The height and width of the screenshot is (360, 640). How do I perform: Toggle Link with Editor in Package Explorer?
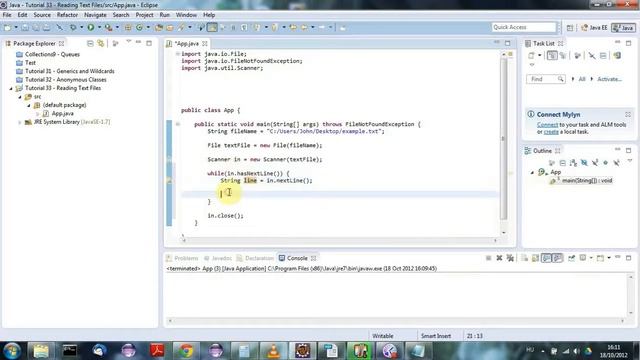click(100, 43)
